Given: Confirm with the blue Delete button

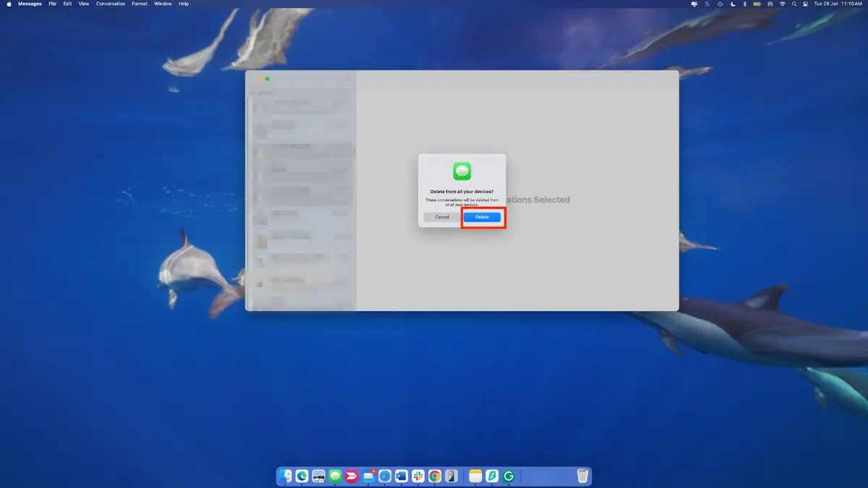Looking at the screenshot, I should [482, 217].
